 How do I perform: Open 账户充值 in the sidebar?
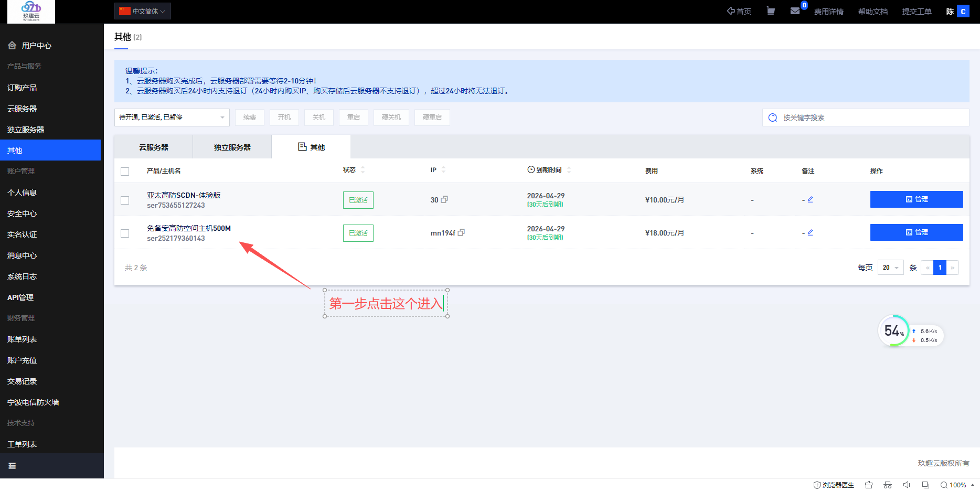22,360
